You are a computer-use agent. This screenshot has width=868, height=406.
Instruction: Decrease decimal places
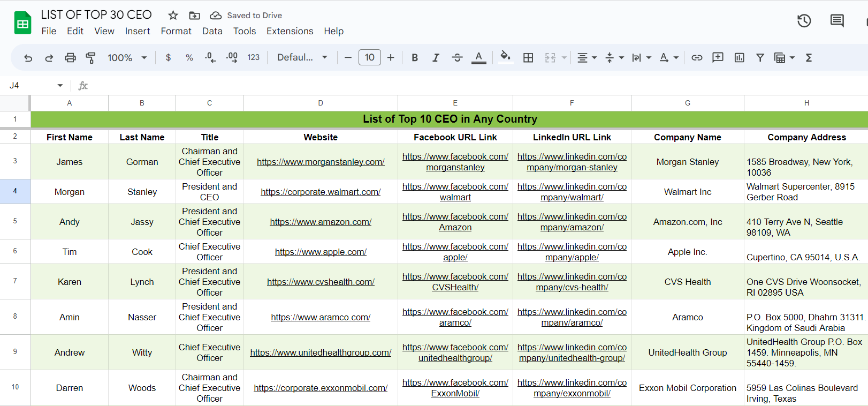coord(211,57)
